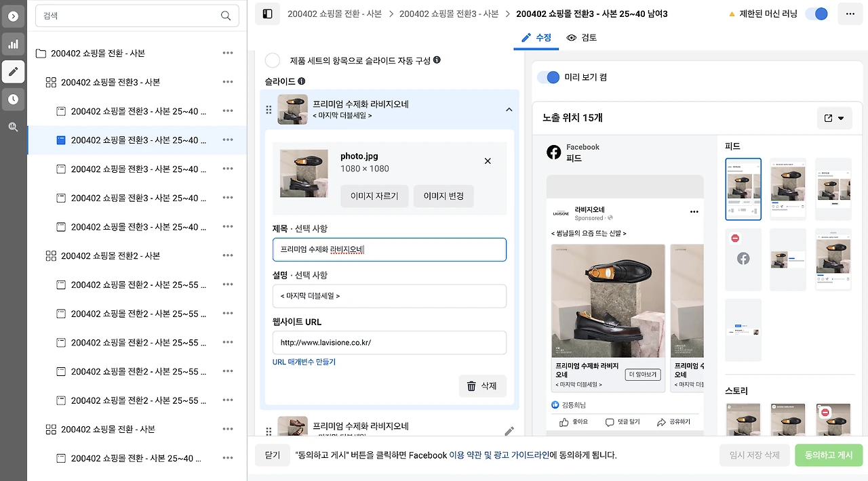The height and width of the screenshot is (481, 868).
Task: Click the 삭제 delete button
Action: 482,386
